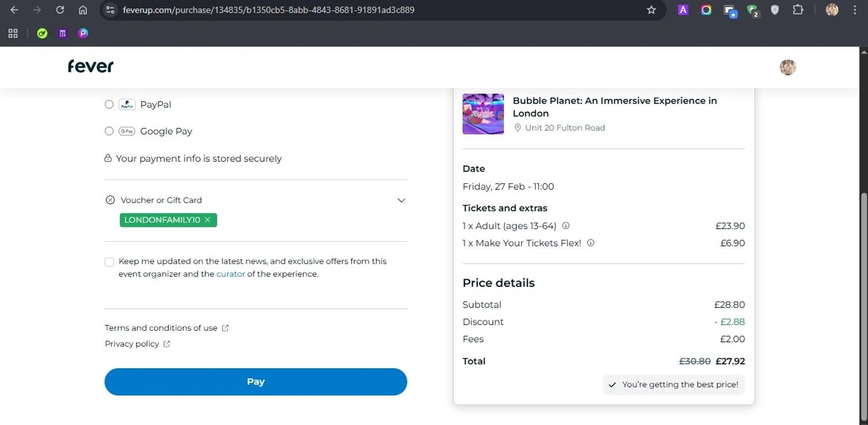Open the Chrome three-dot menu
Image resolution: width=868 pixels, height=425 pixels.
pyautogui.click(x=855, y=10)
